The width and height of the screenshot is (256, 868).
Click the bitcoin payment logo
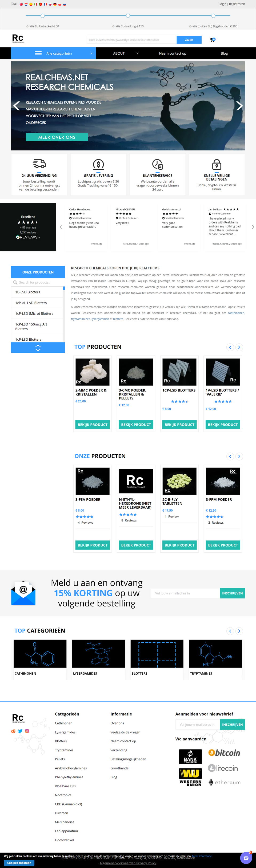(x=224, y=752)
